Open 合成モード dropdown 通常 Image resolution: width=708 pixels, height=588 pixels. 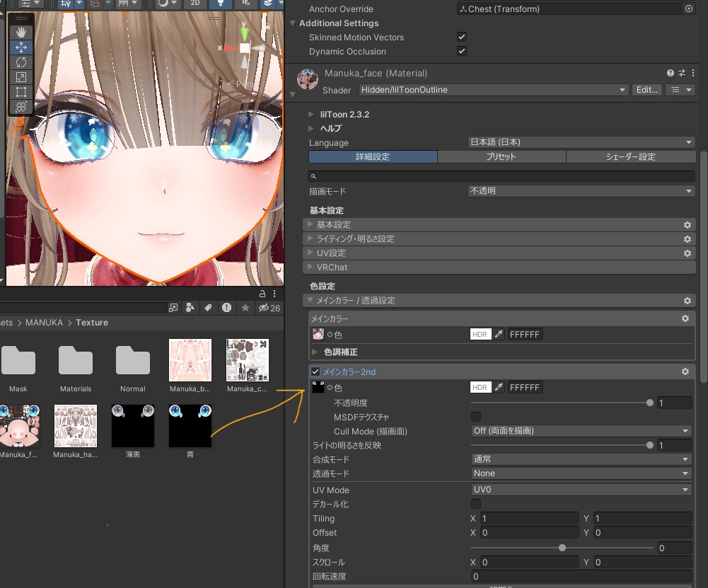(x=581, y=459)
